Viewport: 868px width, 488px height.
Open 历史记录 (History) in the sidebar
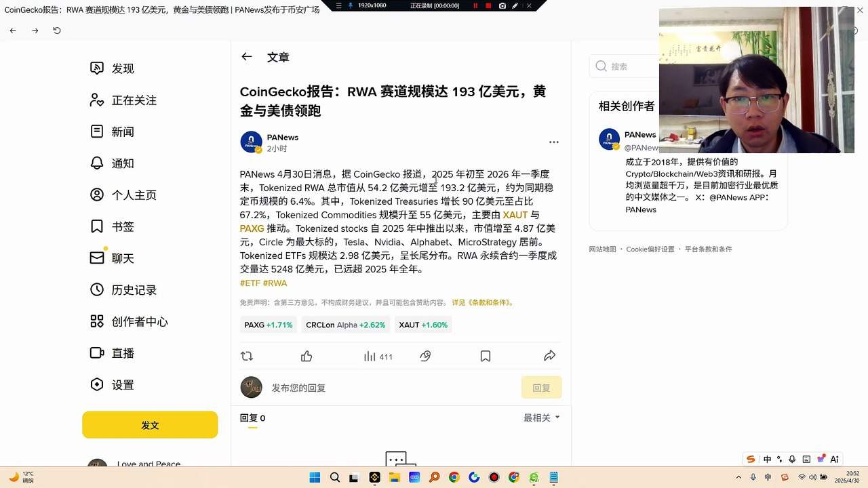coord(123,290)
